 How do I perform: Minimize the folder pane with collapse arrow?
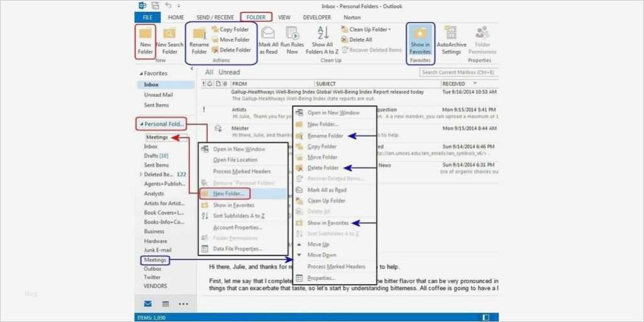192,69
